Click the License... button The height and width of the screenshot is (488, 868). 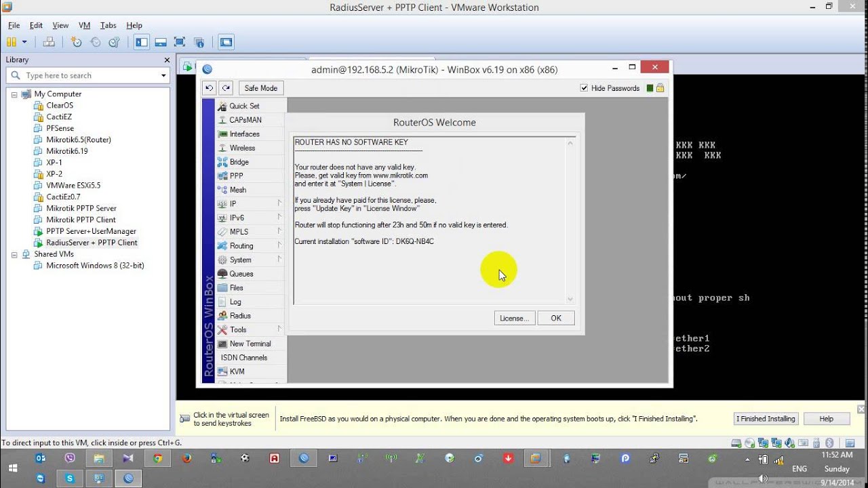(515, 318)
